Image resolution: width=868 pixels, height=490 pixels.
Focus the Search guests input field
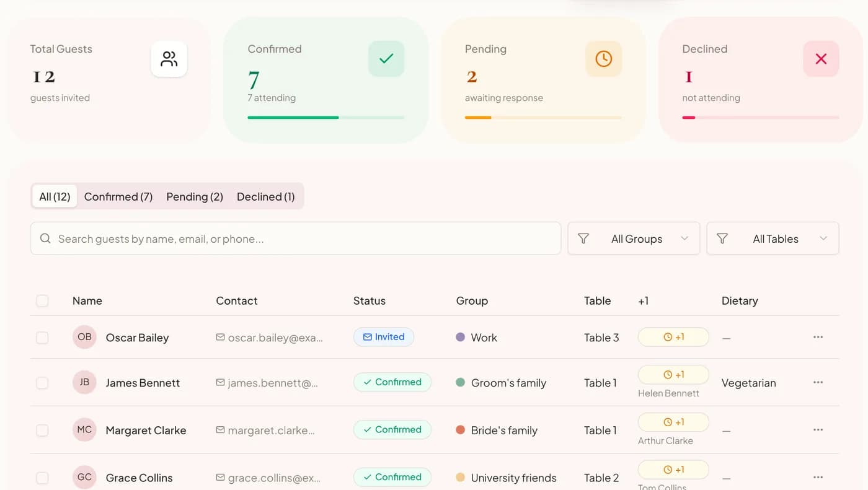click(x=296, y=238)
